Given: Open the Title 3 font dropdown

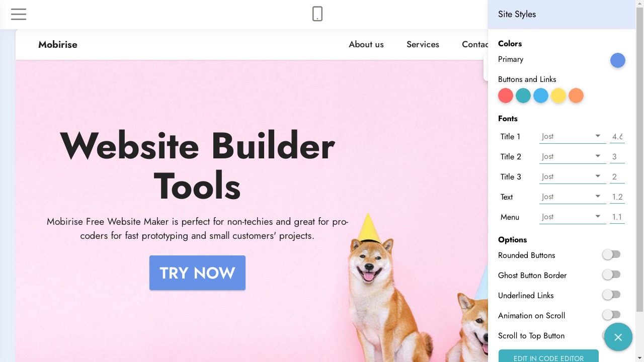Looking at the screenshot, I should [573, 176].
